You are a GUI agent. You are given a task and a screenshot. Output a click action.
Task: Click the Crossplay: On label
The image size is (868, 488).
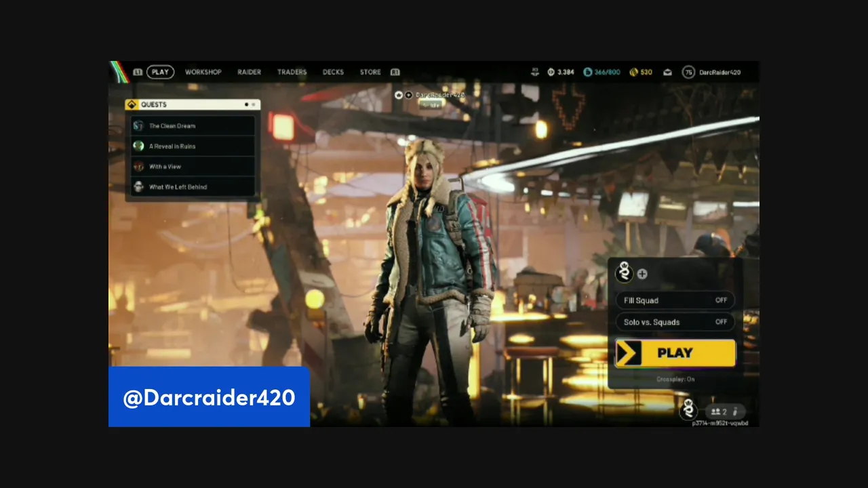tap(675, 380)
